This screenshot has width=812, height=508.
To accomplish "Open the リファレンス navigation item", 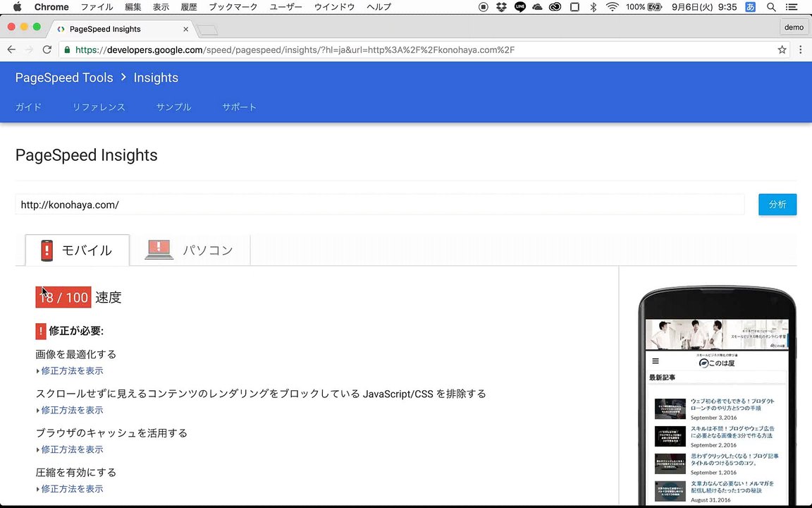I will pos(99,107).
